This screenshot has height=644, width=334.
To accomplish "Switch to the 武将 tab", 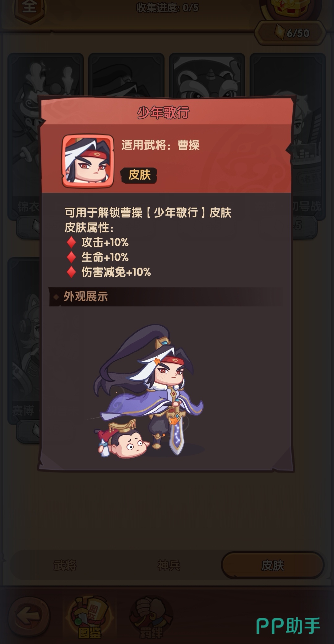I will pos(65,565).
